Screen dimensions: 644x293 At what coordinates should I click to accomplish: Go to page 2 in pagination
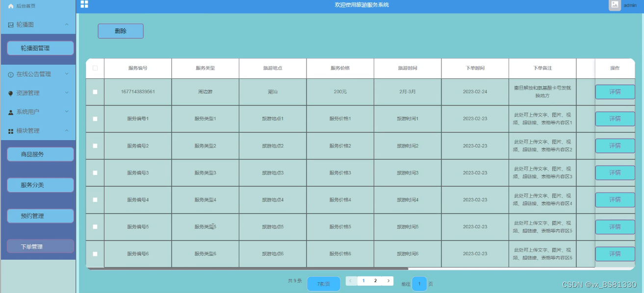coord(376,281)
